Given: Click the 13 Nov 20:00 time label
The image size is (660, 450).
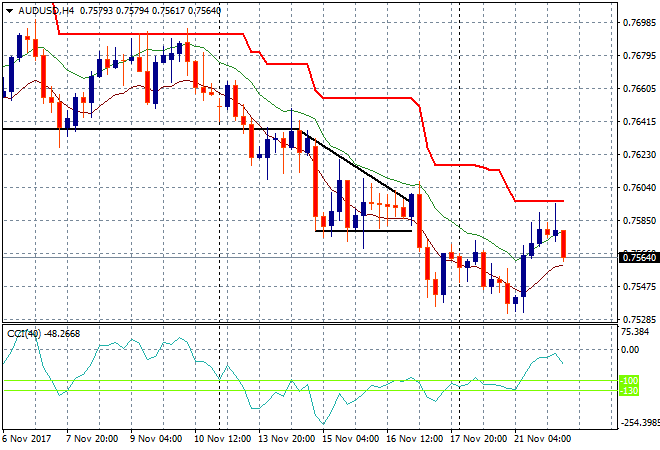Looking at the screenshot, I should pyautogui.click(x=287, y=439).
